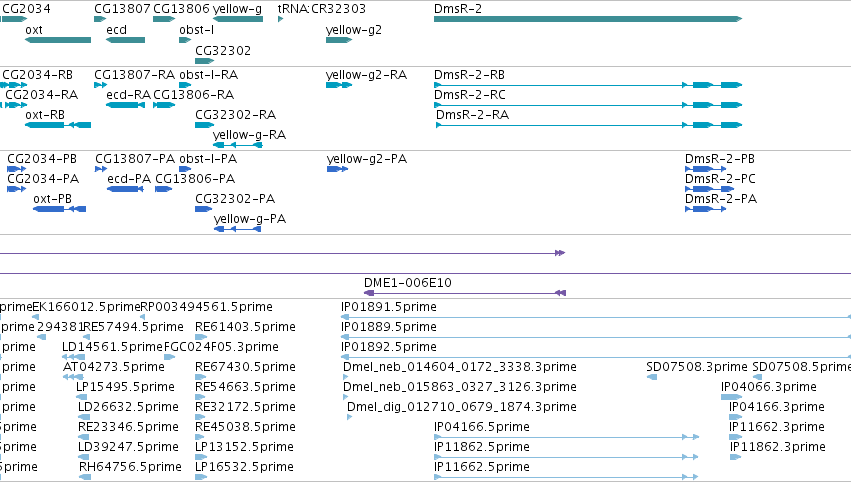
Task: Select RE45038.5prime EST label
Action: tap(245, 427)
